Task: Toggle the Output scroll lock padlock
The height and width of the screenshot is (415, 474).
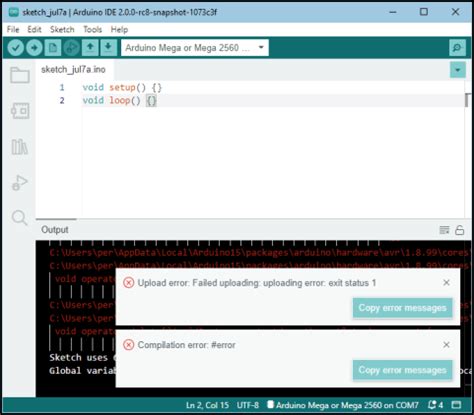Action: [x=460, y=230]
